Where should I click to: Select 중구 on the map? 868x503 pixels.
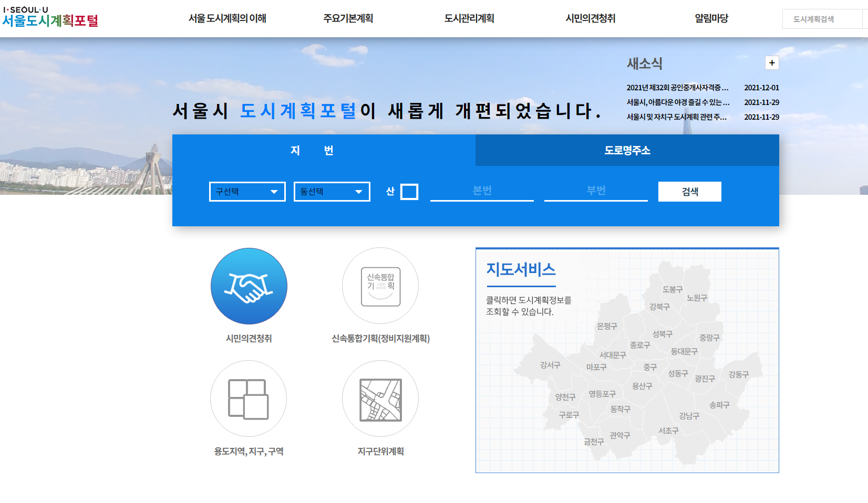(x=650, y=367)
